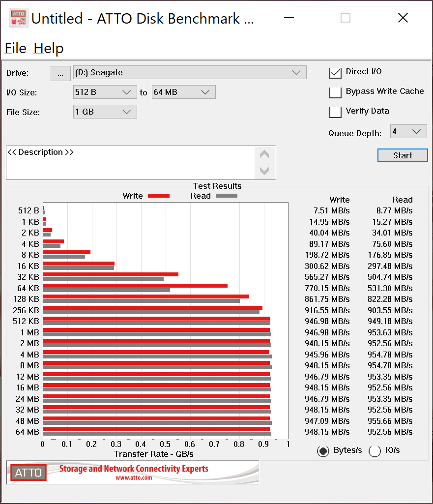Click the 947.09 MB/s write value
The width and height of the screenshot is (433, 504).
coord(327,421)
